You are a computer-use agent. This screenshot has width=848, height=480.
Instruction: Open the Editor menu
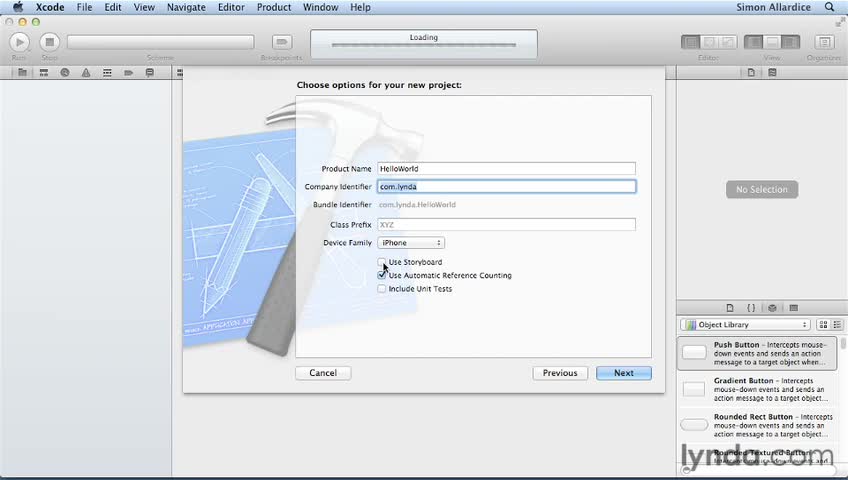pos(231,7)
